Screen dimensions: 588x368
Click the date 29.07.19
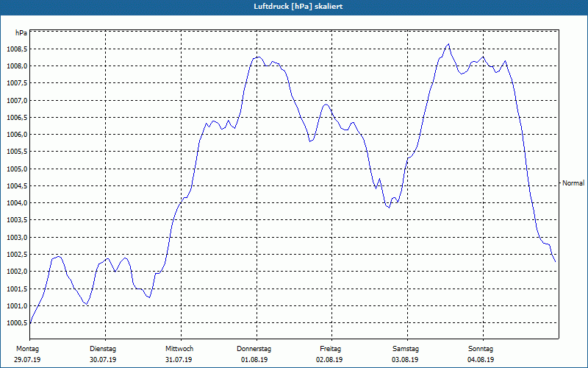[27, 360]
